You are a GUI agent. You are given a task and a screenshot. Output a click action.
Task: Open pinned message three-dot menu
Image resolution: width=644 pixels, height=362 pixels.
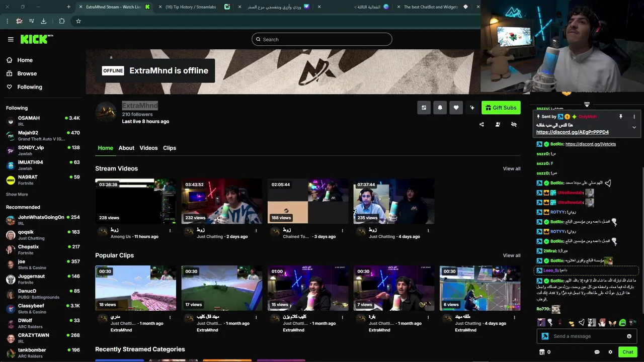[634, 117]
